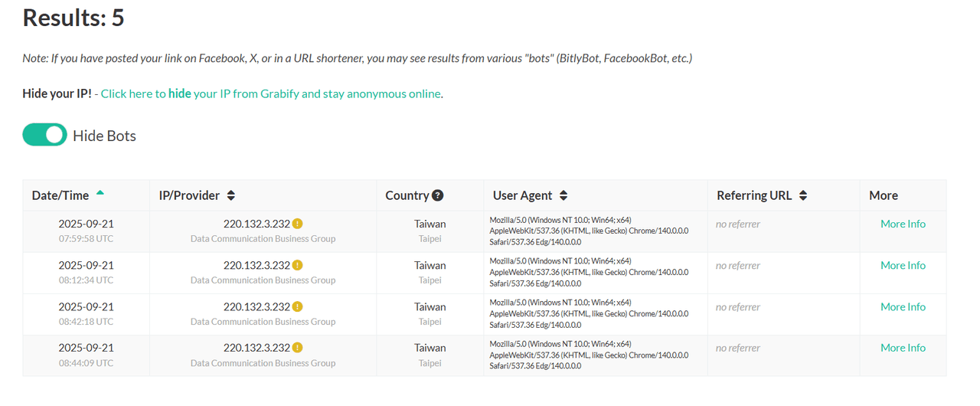This screenshot has width=980, height=406.
Task: Select IP 220.132.3.232 in 08:44:09 row
Action: coord(256,347)
